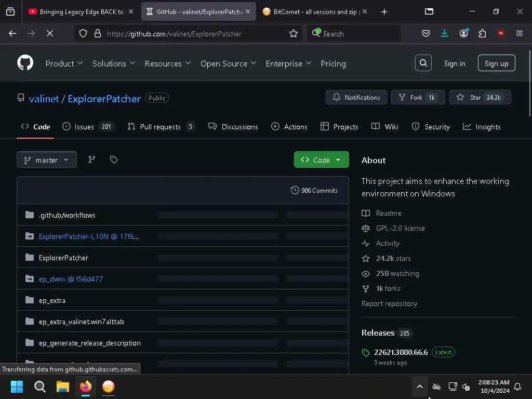The image size is (532, 399).
Task: Click the Fork 1k button
Action: click(x=418, y=97)
